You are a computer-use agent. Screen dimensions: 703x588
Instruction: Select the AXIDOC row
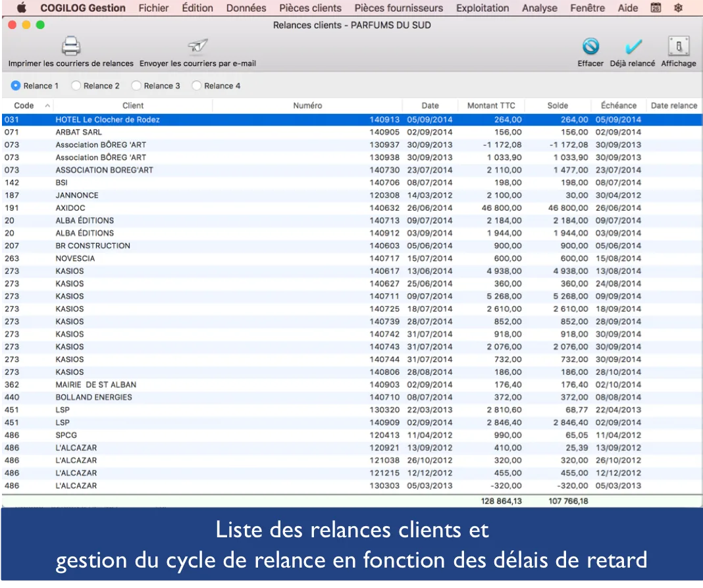[351, 208]
